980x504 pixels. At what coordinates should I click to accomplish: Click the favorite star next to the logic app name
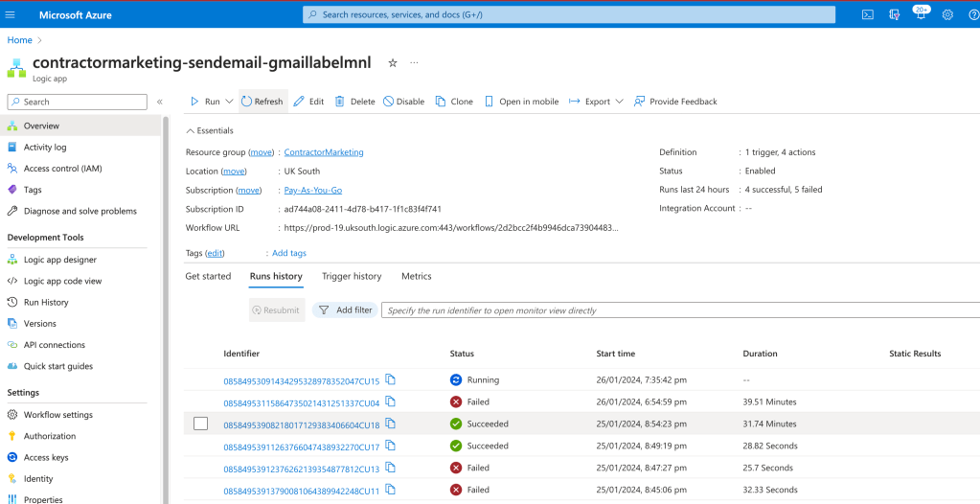tap(393, 62)
